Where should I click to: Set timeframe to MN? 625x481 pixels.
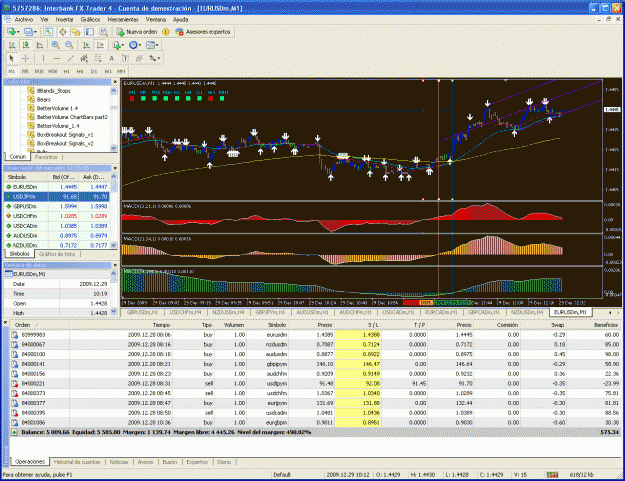point(121,71)
